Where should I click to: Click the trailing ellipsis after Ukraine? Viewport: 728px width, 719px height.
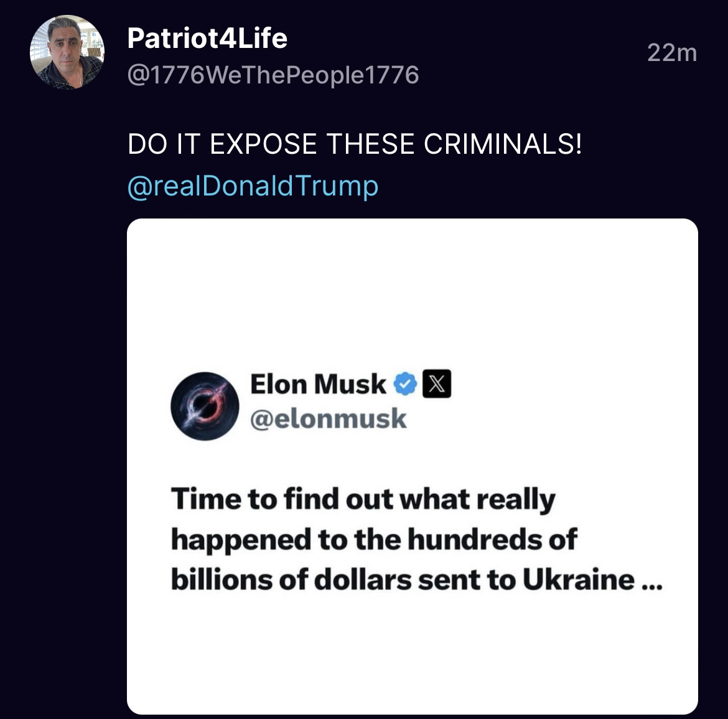pyautogui.click(x=651, y=582)
